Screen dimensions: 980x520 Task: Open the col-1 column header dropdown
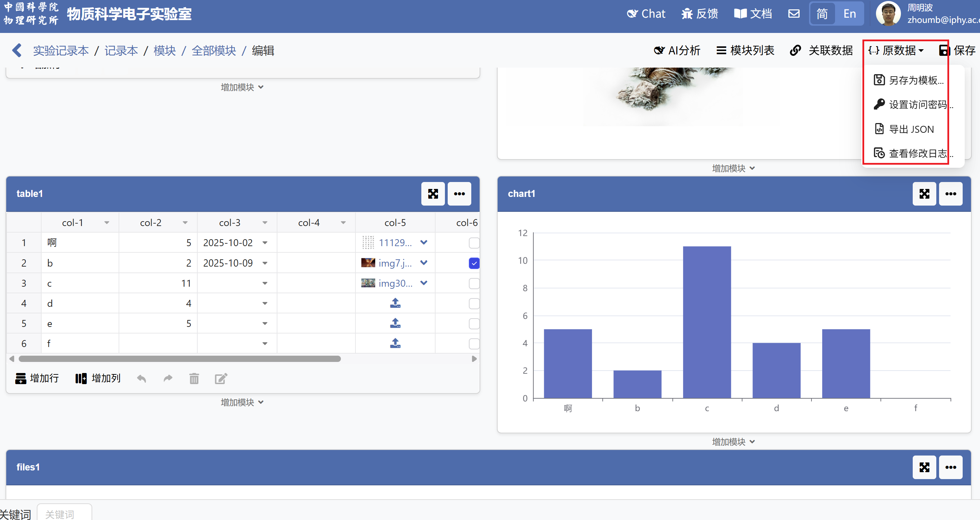107,223
